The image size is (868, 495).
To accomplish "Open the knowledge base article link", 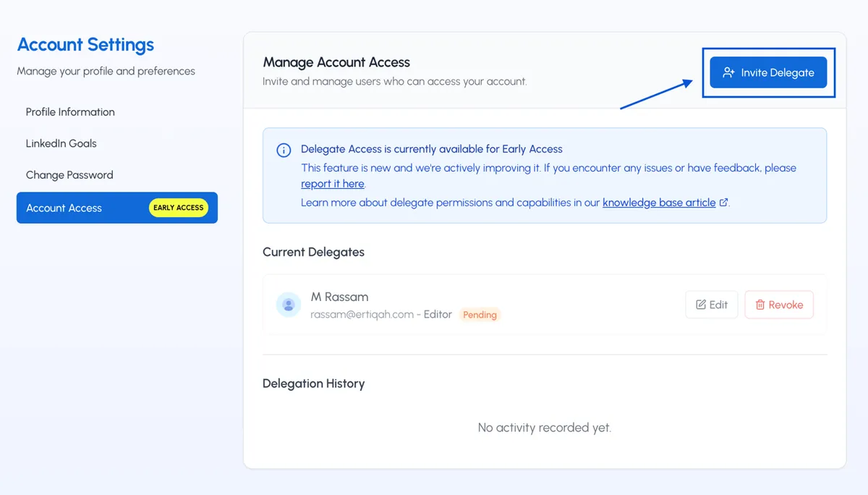I will tap(659, 202).
